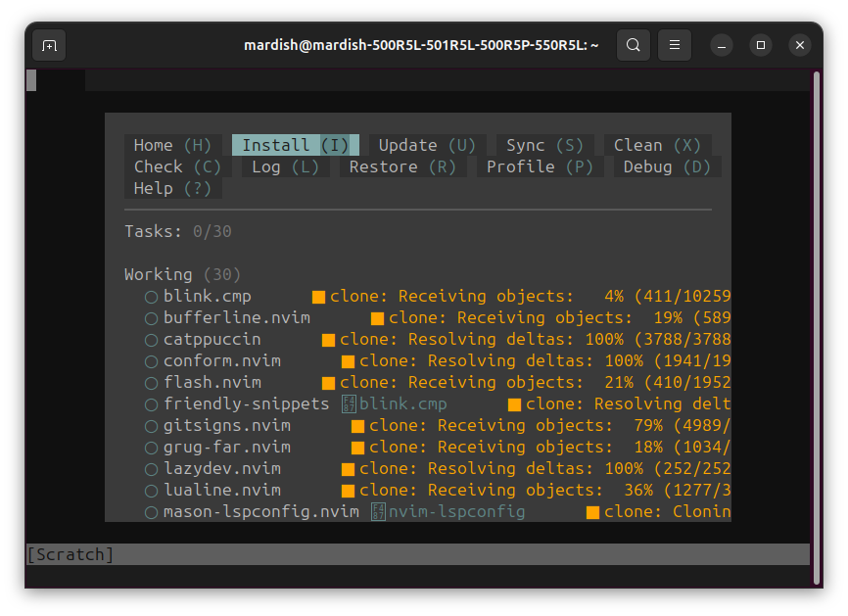Image resolution: width=848 pixels, height=616 pixels.
Task: Open Help (?) in lazy.nvim
Action: [x=173, y=189]
